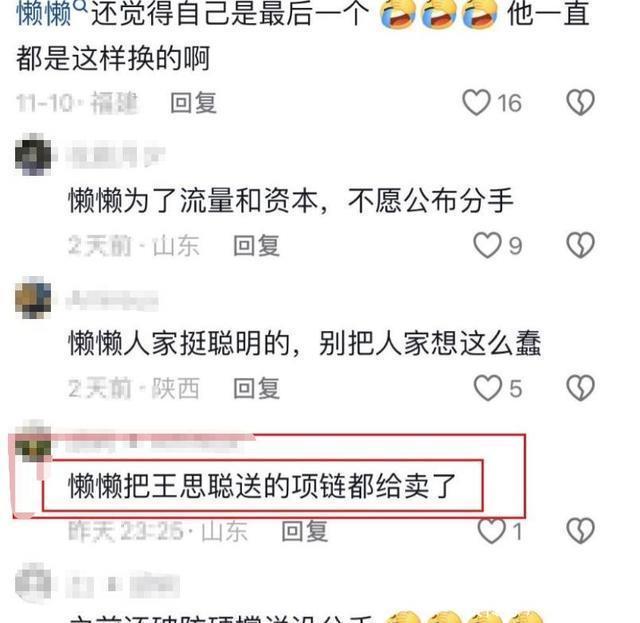This screenshot has width=640, height=623.
Task: Dislike the comment about 流量和资本
Action: [580, 245]
